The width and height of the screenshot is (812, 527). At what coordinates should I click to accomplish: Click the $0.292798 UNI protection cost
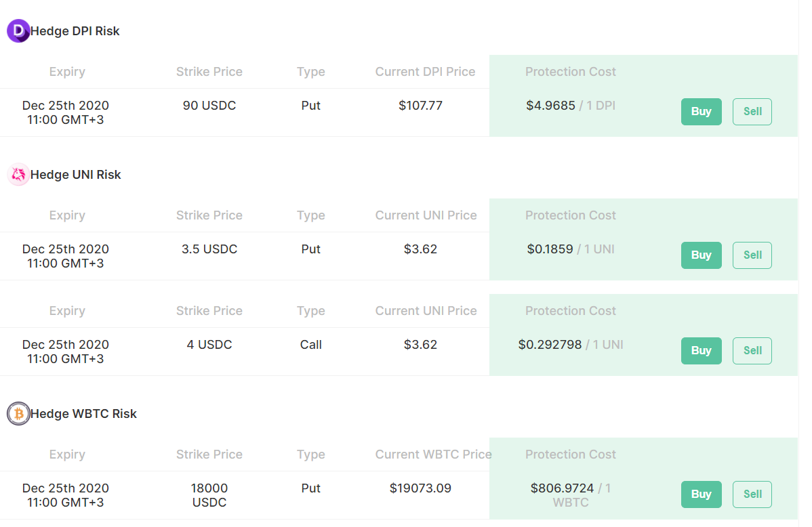pyautogui.click(x=550, y=345)
